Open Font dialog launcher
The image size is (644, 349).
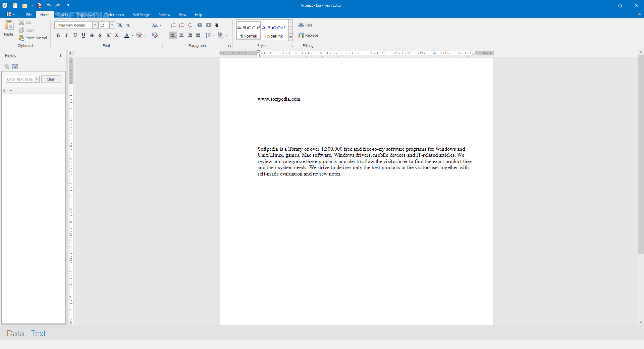[162, 46]
